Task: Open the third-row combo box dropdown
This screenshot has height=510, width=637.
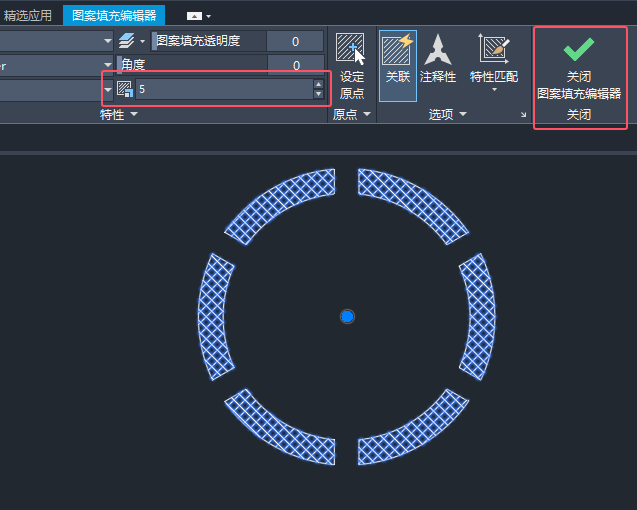Action: pyautogui.click(x=107, y=89)
